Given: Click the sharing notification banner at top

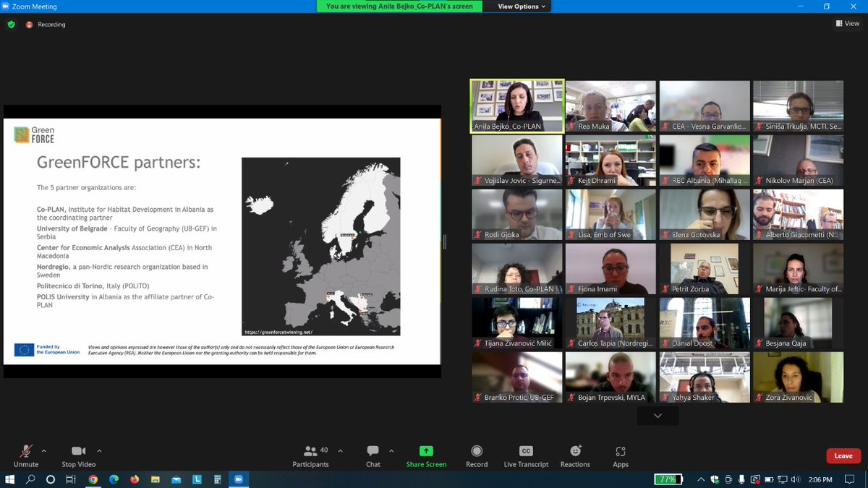Looking at the screenshot, I should pos(399,7).
